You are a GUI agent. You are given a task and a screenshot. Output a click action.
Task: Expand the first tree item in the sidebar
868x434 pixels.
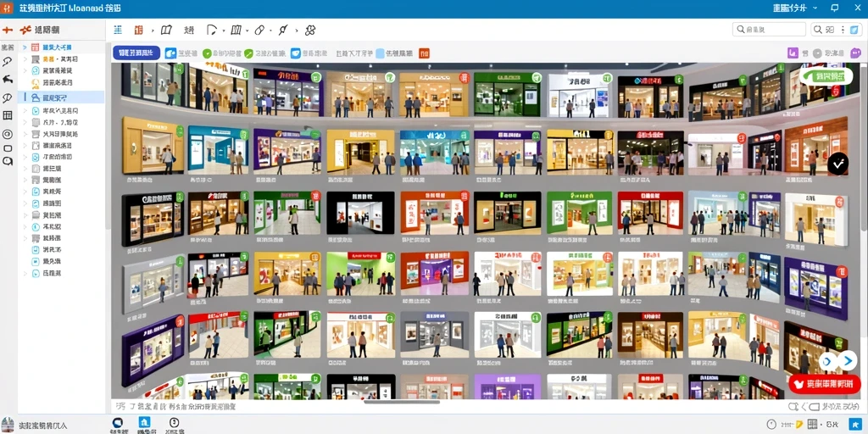click(25, 47)
